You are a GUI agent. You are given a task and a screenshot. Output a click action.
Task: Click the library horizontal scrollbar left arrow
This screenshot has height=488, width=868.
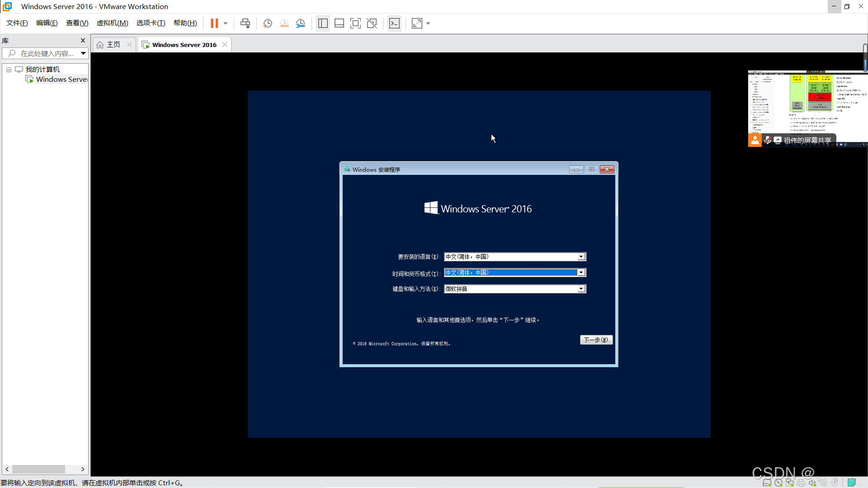(x=7, y=469)
